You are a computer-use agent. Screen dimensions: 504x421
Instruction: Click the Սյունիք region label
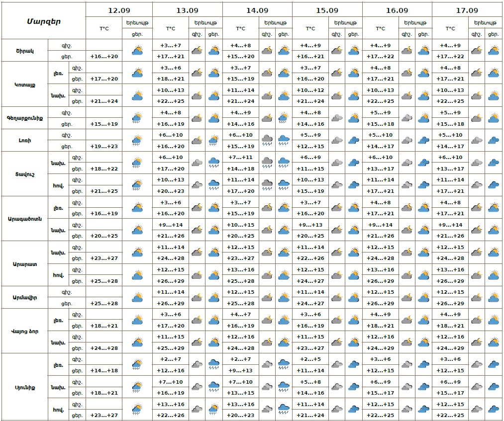point(24,387)
